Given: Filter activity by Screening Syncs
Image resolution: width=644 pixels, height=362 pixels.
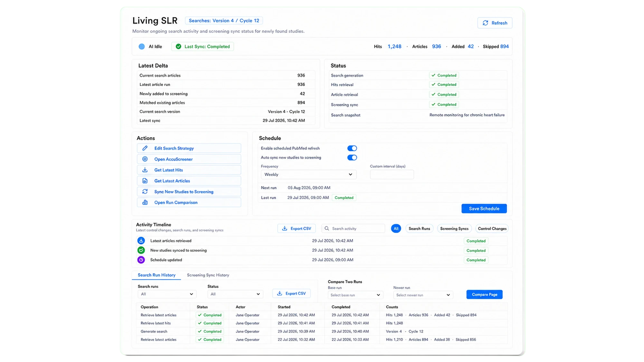Looking at the screenshot, I should pyautogui.click(x=454, y=228).
